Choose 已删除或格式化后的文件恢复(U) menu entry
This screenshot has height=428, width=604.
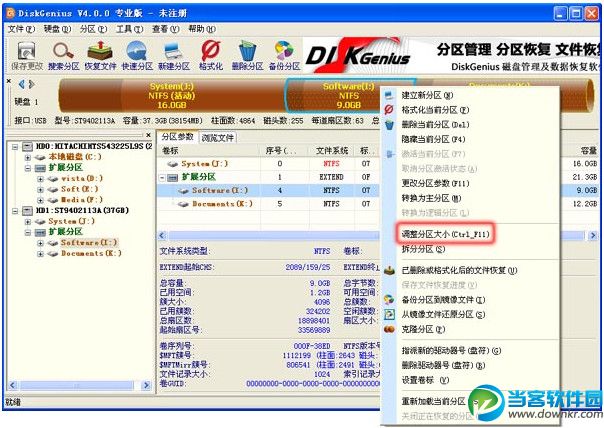point(459,270)
